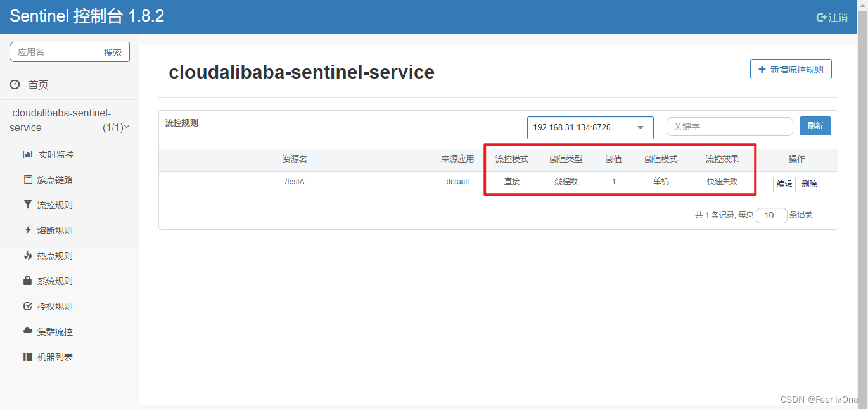868x409 pixels.
Task: Click the cloud icon beside 集群流控
Action: [x=28, y=331]
